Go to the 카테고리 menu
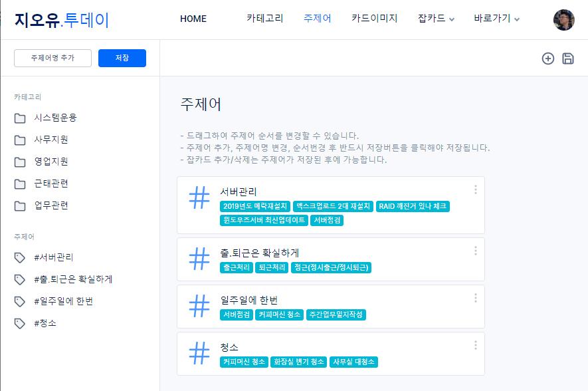 [x=264, y=19]
